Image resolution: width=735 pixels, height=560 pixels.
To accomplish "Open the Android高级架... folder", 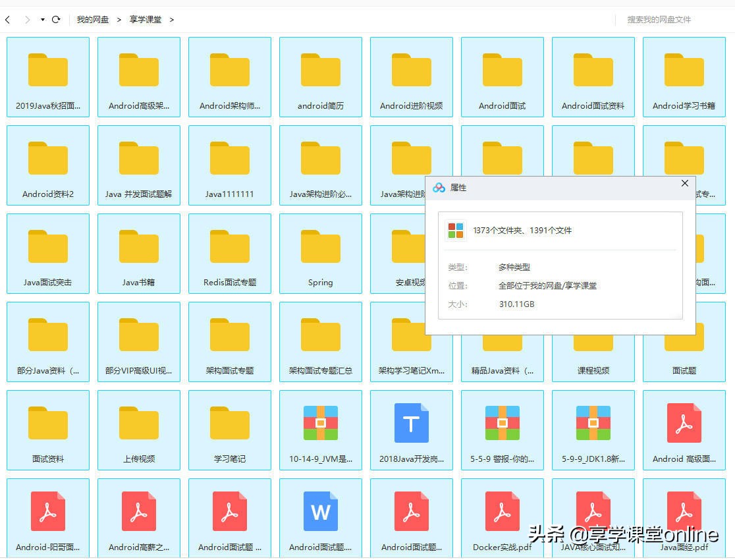I will [139, 77].
